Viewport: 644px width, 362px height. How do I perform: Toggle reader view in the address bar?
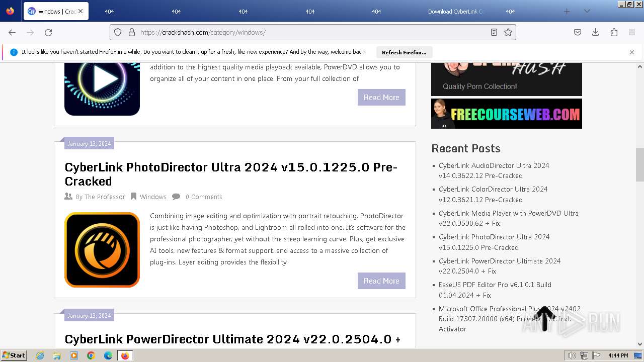point(494,32)
